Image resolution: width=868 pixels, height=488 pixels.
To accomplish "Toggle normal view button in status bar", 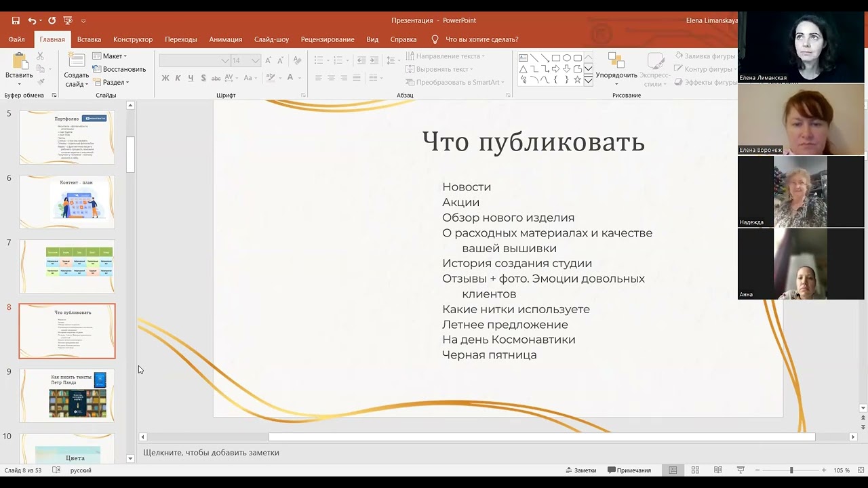I will 673,470.
